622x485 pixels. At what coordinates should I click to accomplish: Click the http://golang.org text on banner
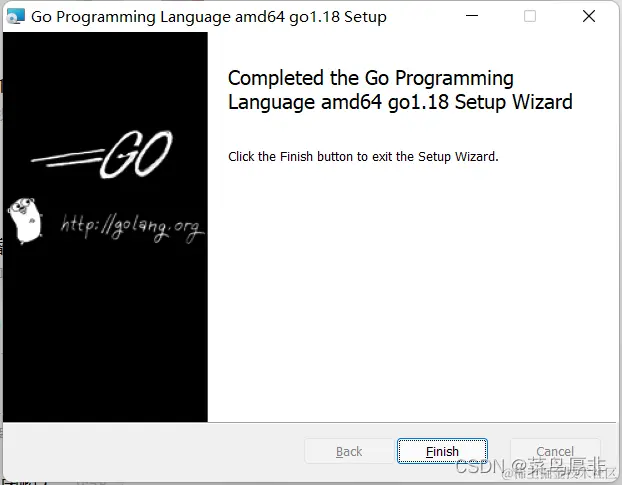click(132, 227)
